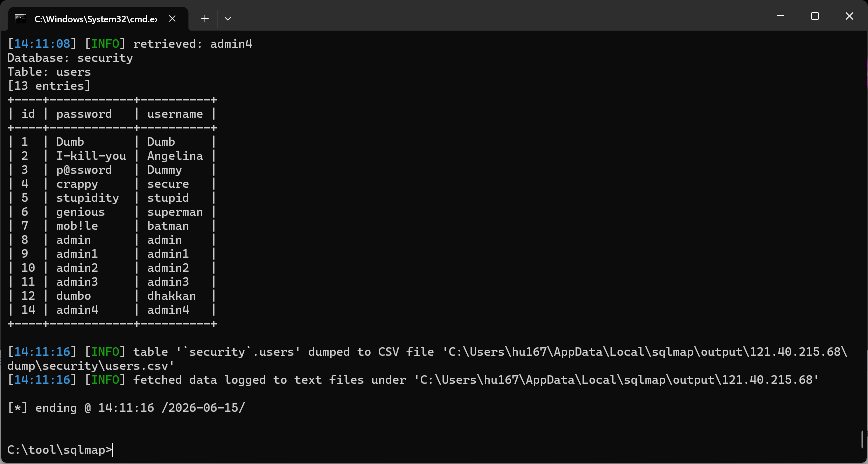The width and height of the screenshot is (868, 464).
Task: Click the password column header
Action: click(x=84, y=114)
